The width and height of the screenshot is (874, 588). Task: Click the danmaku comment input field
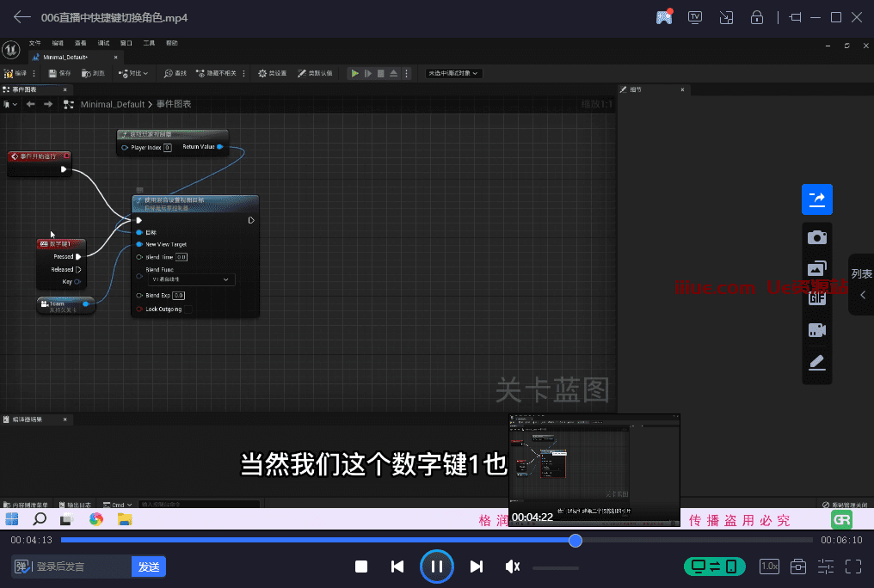(x=82, y=567)
